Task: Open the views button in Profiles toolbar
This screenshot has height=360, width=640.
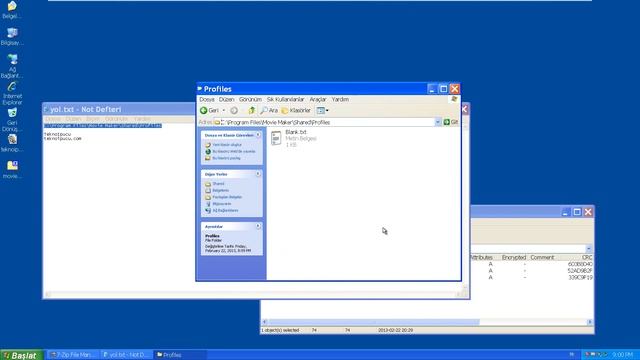Action: 322,111
